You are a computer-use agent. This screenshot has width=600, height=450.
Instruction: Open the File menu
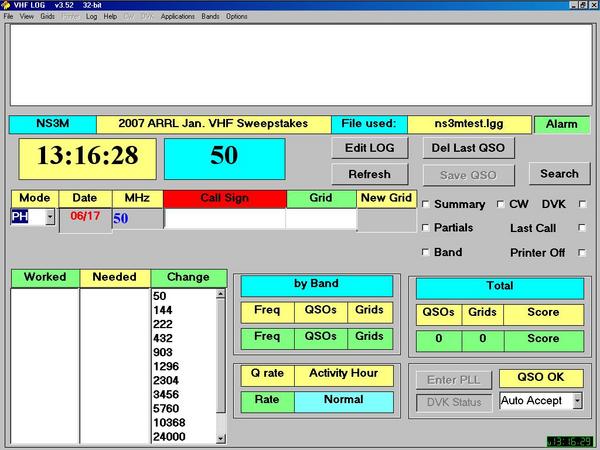(8, 17)
